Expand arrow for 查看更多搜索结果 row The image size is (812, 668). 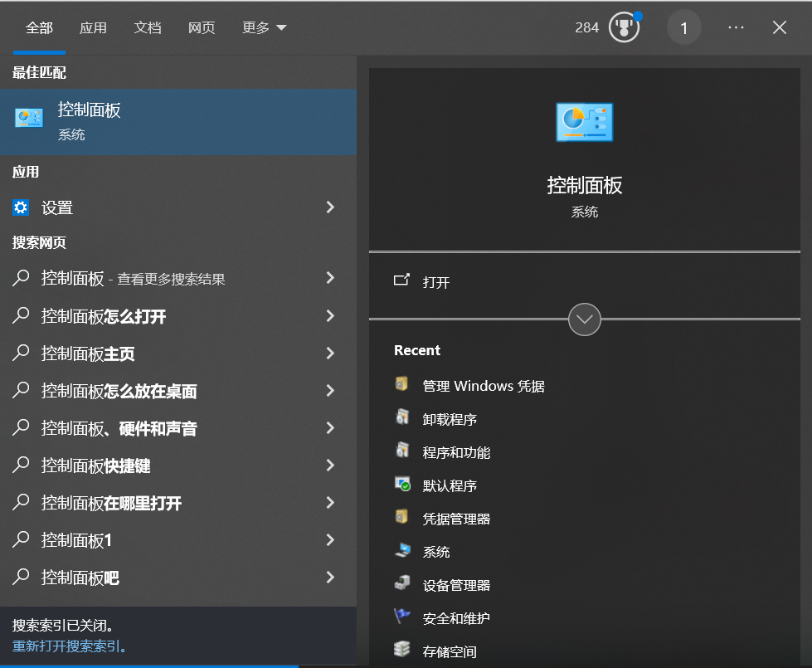[330, 278]
